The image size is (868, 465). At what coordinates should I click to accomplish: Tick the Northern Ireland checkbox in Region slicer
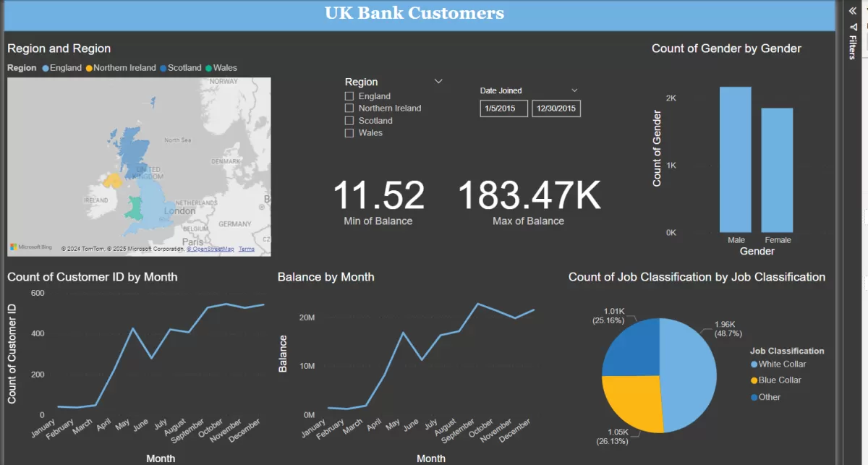(x=349, y=108)
